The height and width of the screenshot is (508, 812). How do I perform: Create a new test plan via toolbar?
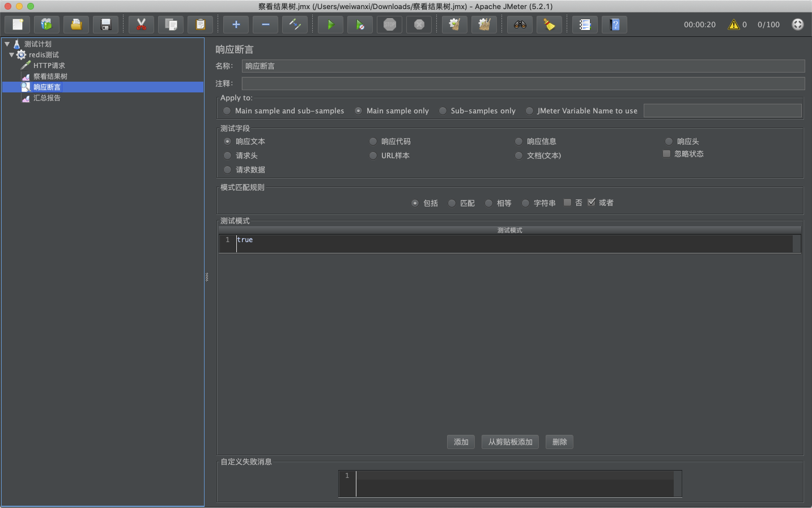point(18,24)
